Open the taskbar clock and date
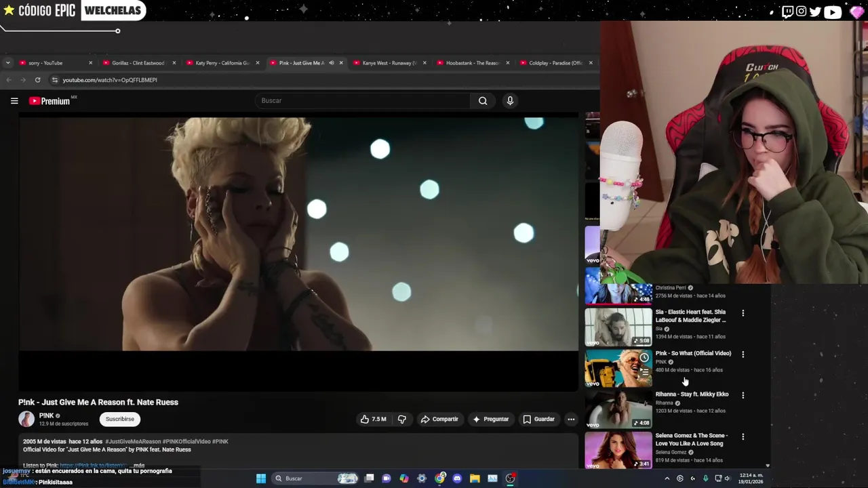 [750, 479]
